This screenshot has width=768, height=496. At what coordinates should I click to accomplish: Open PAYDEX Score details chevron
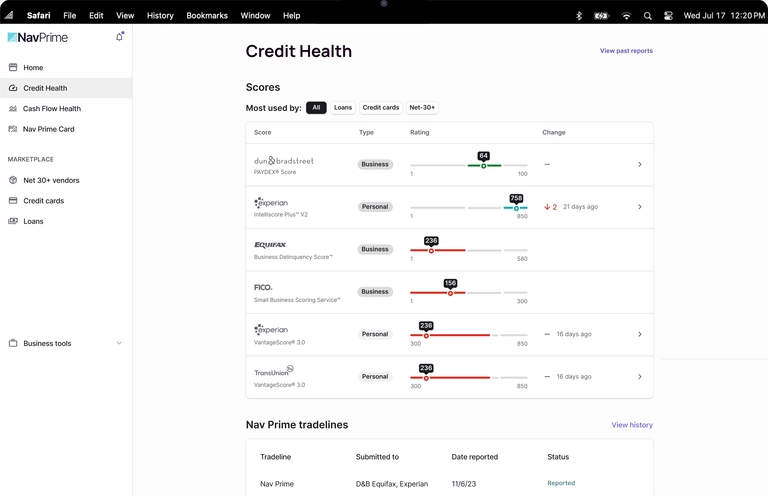click(x=640, y=165)
